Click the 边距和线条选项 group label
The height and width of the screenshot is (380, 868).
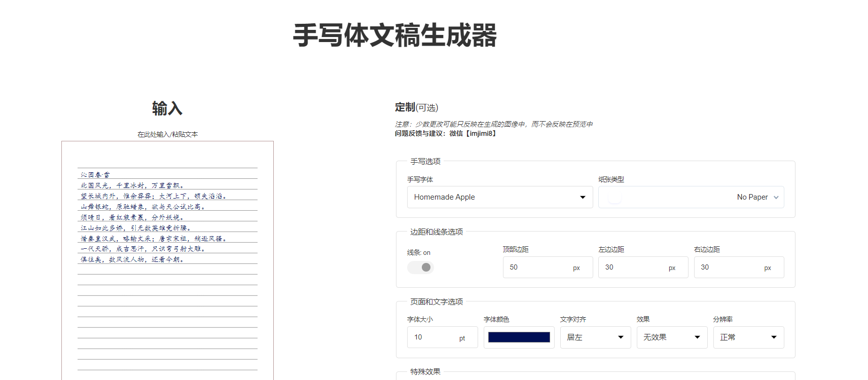[x=437, y=232]
